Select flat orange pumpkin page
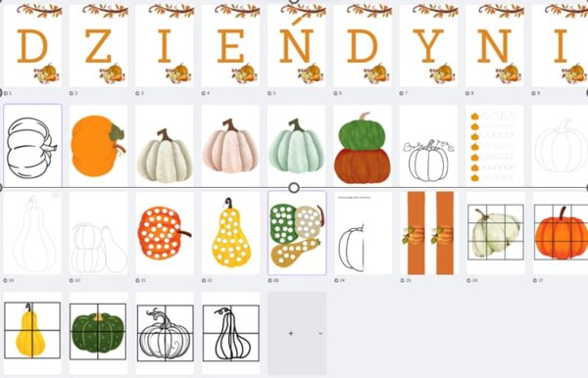Viewport: 588px width, 378px height. [x=99, y=146]
